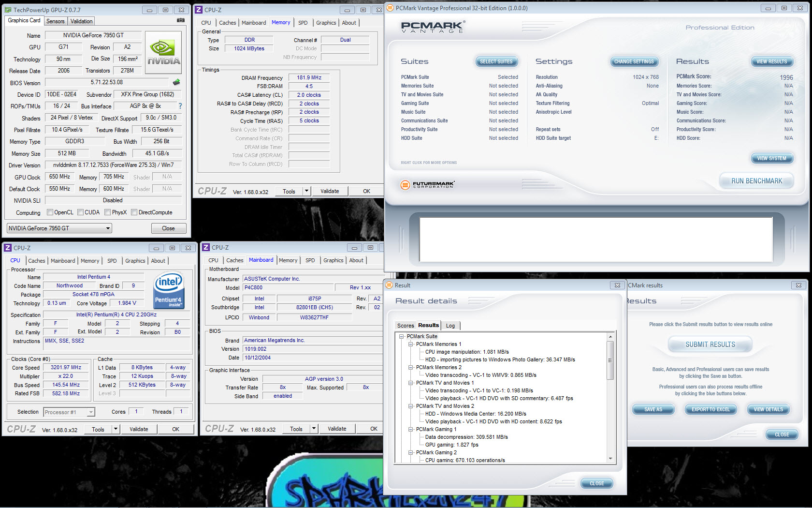Click the SUBMIT RESULTS button
Viewport: 812px width, 508px height.
pyautogui.click(x=710, y=344)
